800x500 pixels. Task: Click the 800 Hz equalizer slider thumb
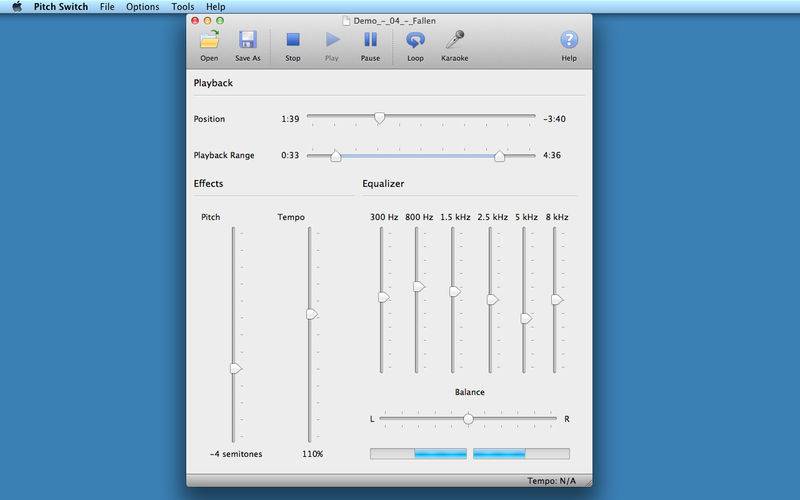419,286
